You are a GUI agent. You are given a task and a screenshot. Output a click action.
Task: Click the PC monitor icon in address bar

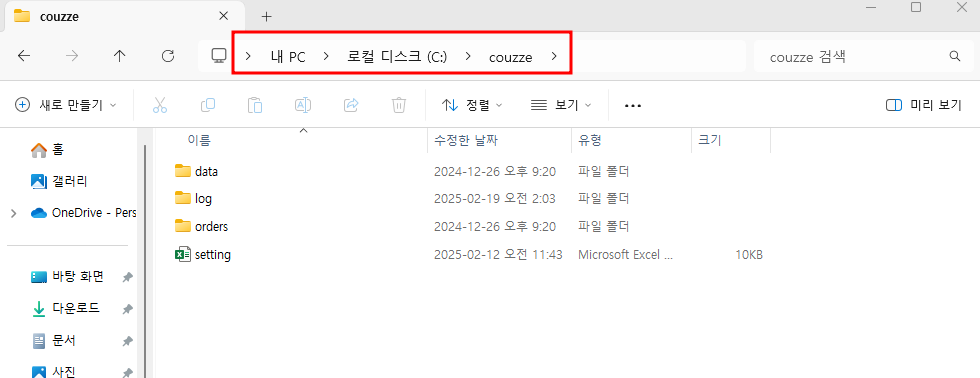[x=219, y=56]
